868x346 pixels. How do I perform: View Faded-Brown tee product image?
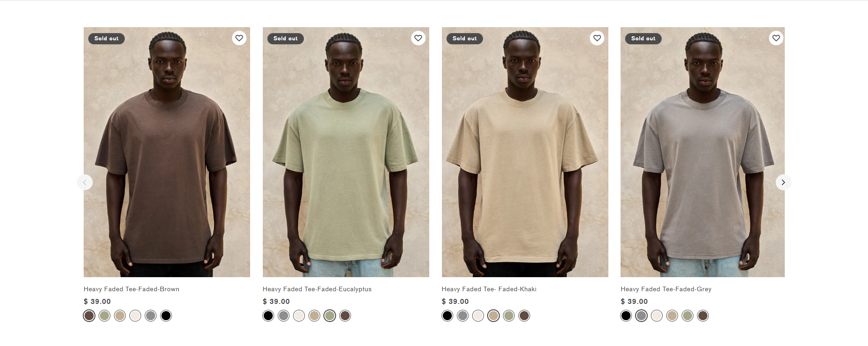tap(167, 152)
